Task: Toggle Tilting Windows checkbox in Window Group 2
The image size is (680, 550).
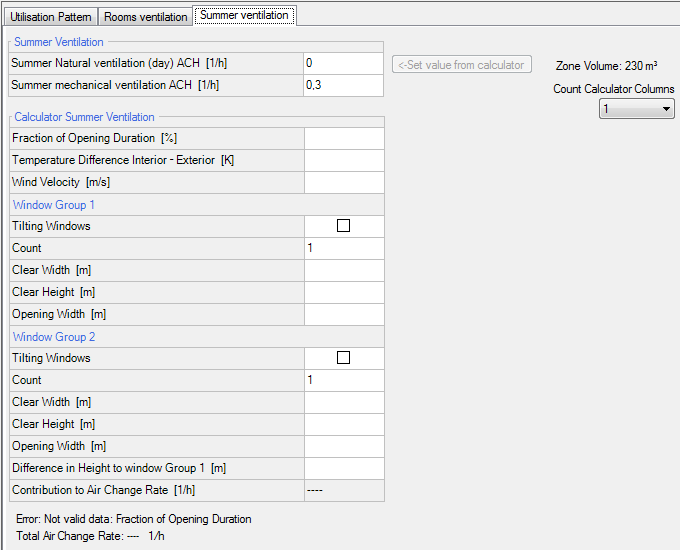Action: pos(344,358)
